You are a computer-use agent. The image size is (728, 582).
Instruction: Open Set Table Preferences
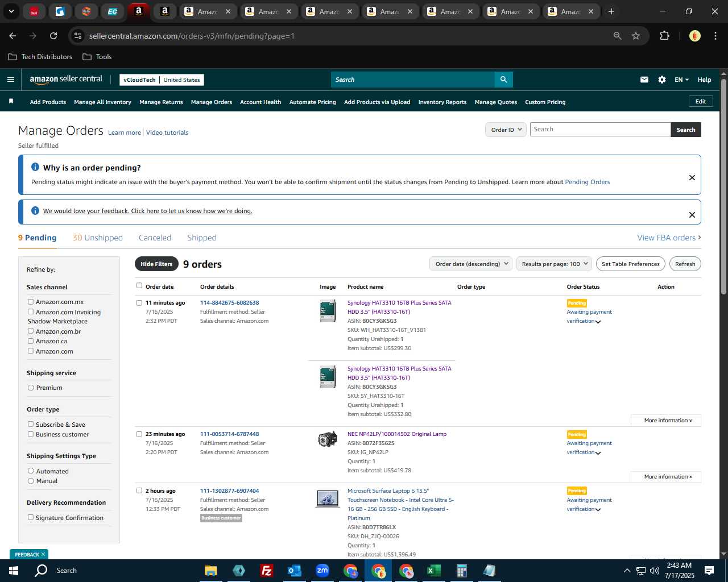pos(630,264)
